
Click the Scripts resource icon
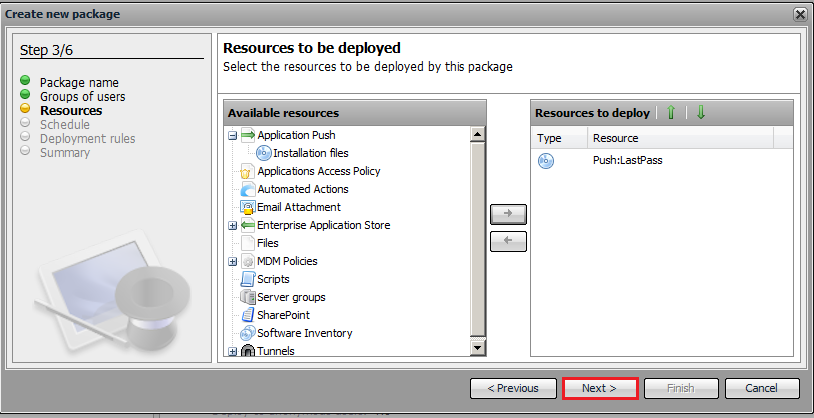248,279
